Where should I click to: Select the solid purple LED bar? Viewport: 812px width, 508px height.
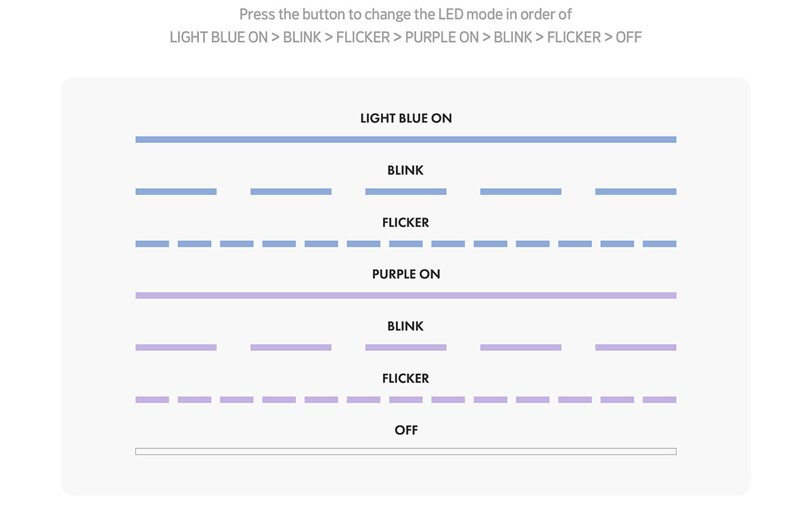(406, 295)
